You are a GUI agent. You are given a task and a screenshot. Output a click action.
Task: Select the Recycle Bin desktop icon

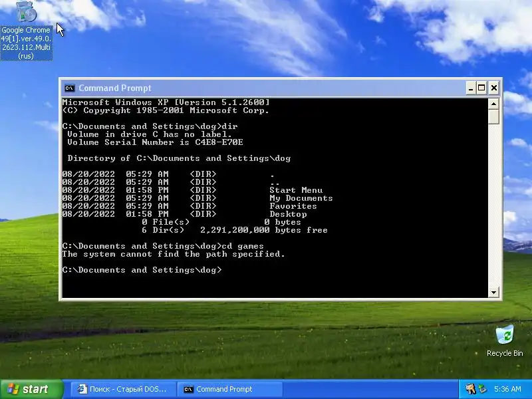tap(505, 340)
